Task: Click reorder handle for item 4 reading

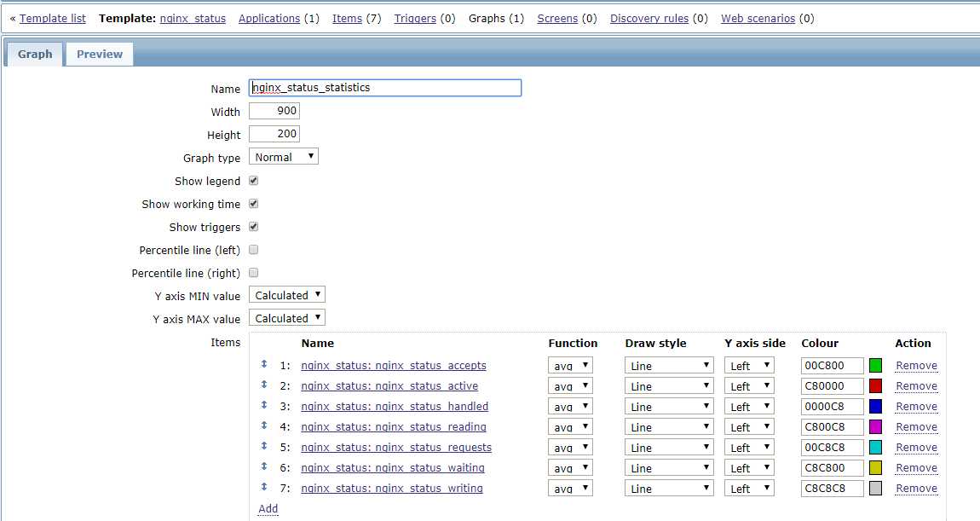Action: click(x=264, y=426)
